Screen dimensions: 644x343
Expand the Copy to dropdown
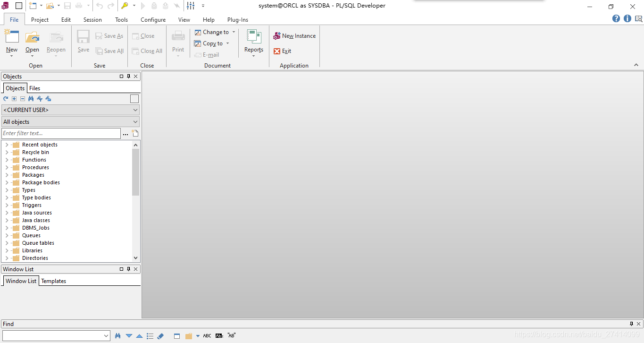227,43
